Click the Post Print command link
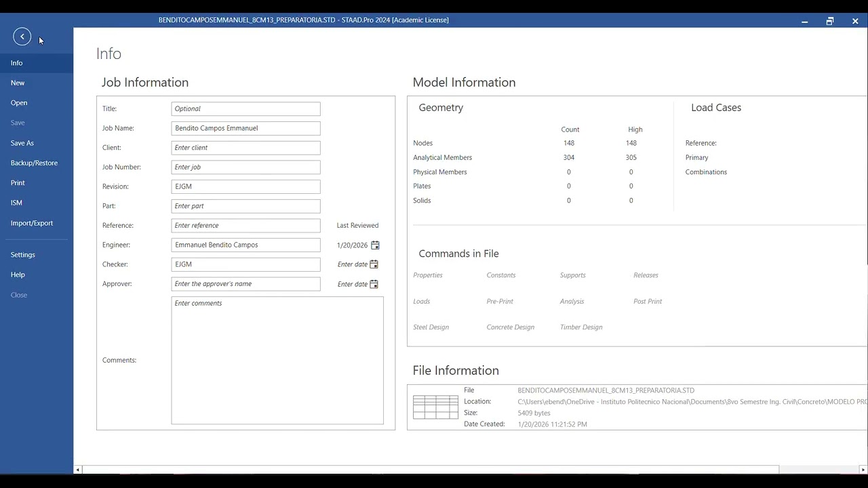 point(648,302)
